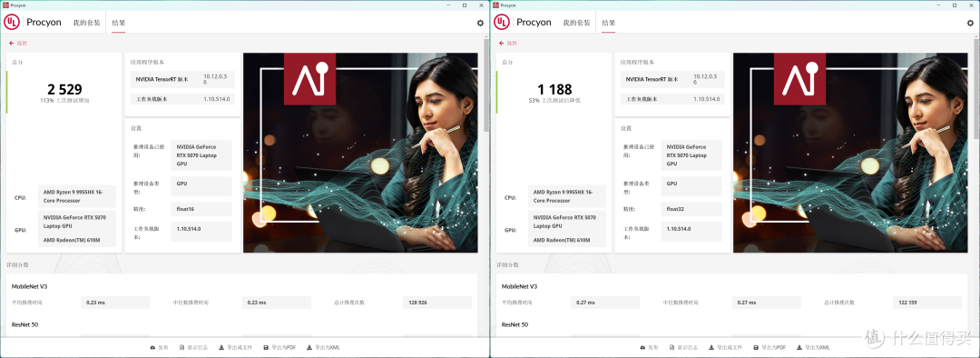Viewport: 980px width, 358px height.
Task: Click the UL logo in the right Procyon window
Action: [502, 22]
